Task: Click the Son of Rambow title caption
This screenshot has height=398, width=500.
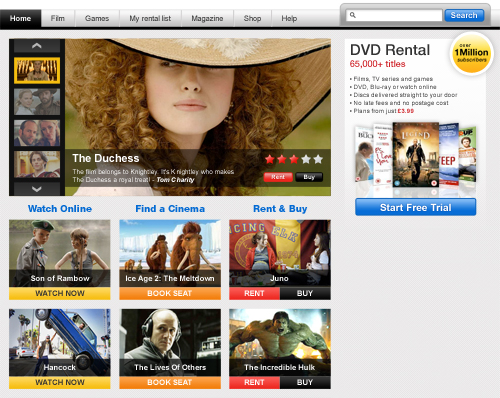Action: click(x=60, y=278)
